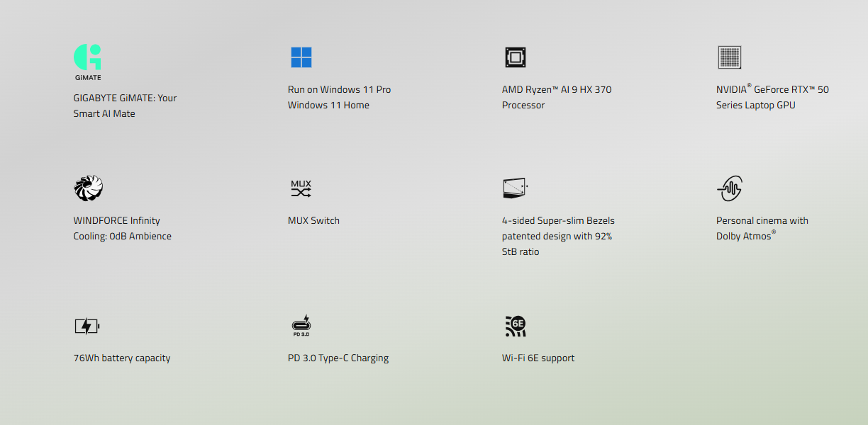
Task: Click the WINDFORCE Infinity Cooling description
Action: [x=122, y=228]
